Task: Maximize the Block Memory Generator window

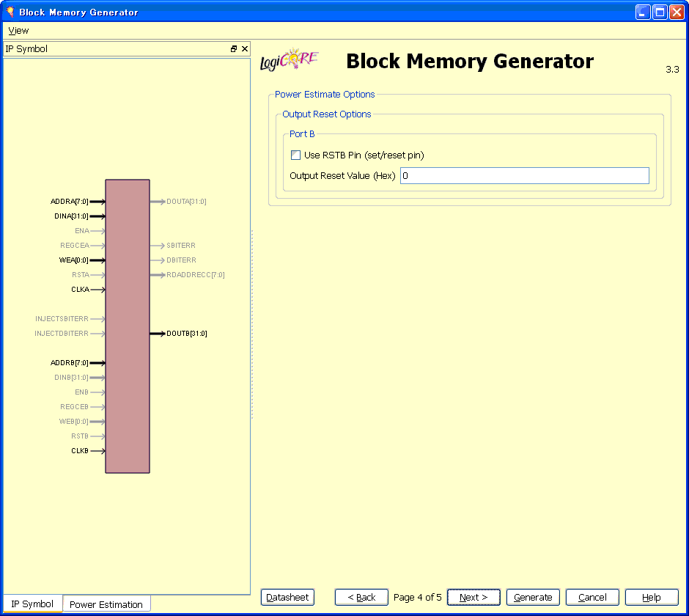Action: [x=660, y=12]
